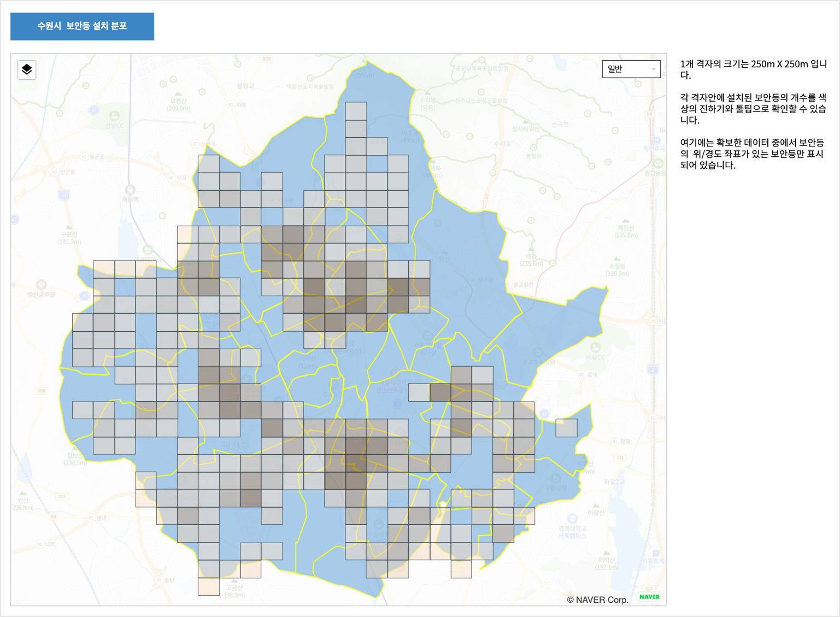The width and height of the screenshot is (840, 617).
Task: Click the 구름광장 park icon
Action: coord(555,478)
